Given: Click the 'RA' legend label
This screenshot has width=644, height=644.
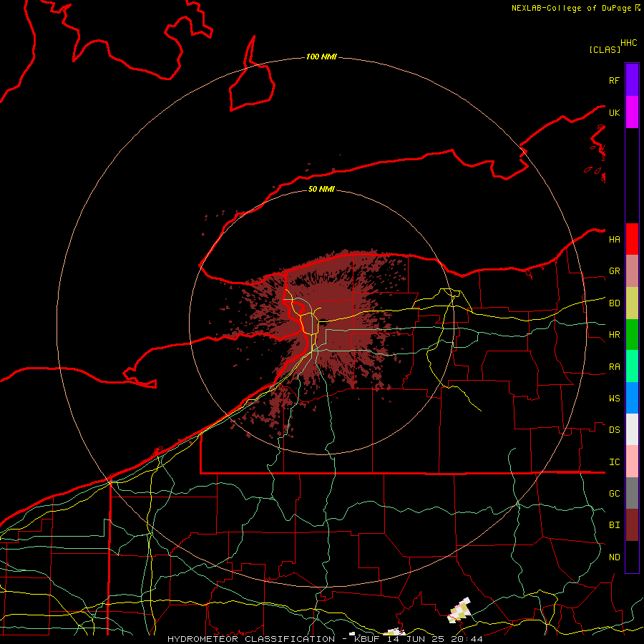Looking at the screenshot, I should (x=614, y=367).
